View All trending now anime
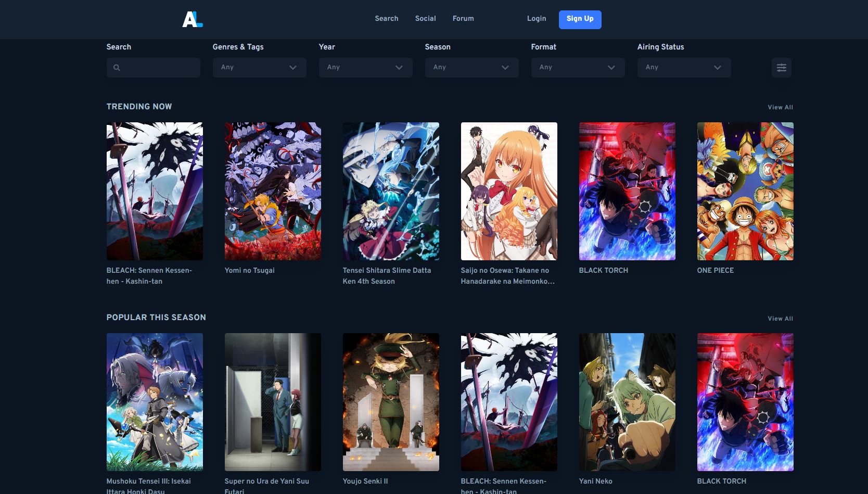The height and width of the screenshot is (494, 868). [x=780, y=107]
